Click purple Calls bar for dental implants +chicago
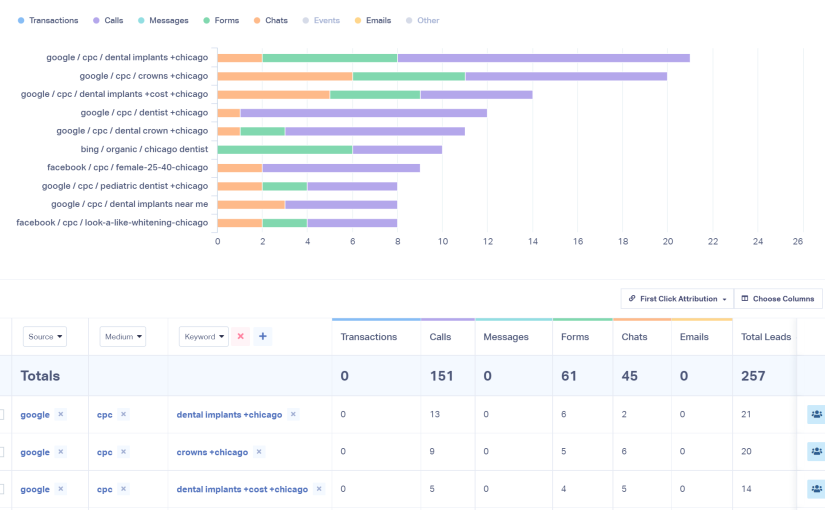 click(544, 58)
